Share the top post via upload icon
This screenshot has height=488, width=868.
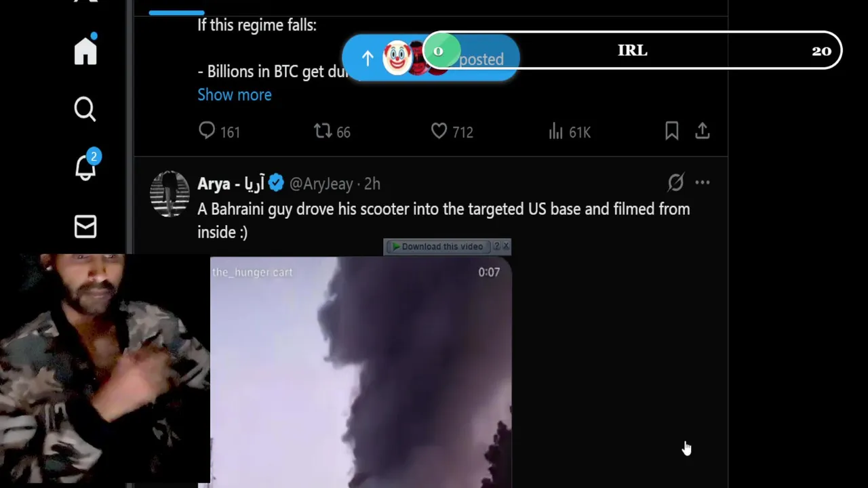703,131
